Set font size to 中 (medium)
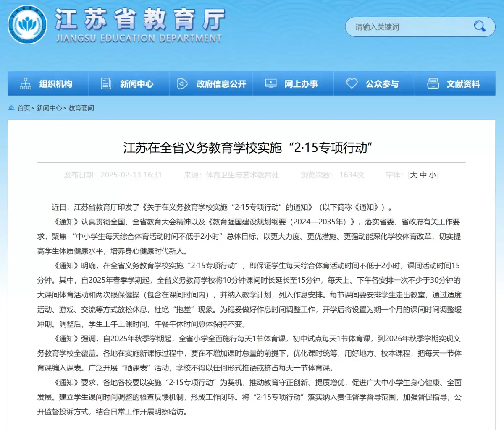 coord(423,175)
